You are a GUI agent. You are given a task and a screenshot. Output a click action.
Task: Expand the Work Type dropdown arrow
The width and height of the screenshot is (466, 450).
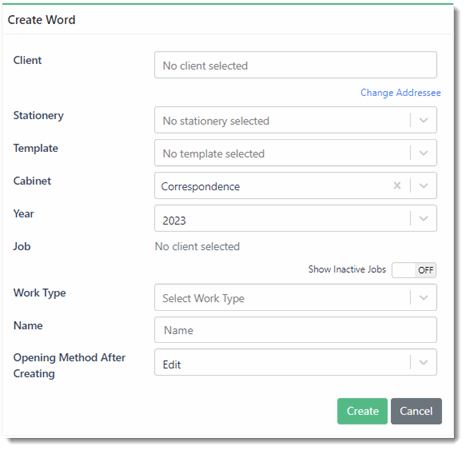click(423, 298)
